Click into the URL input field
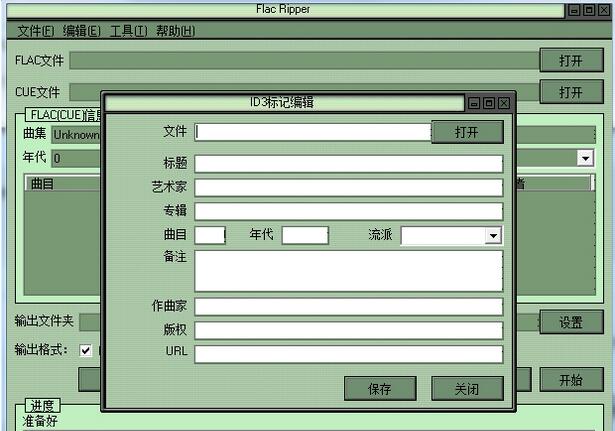 [349, 354]
